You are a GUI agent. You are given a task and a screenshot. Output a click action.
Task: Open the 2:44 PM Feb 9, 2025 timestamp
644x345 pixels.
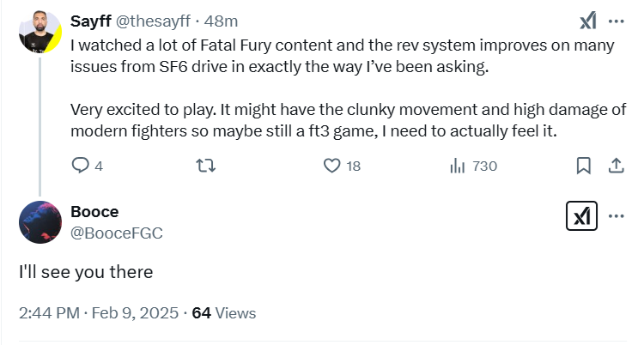99,313
